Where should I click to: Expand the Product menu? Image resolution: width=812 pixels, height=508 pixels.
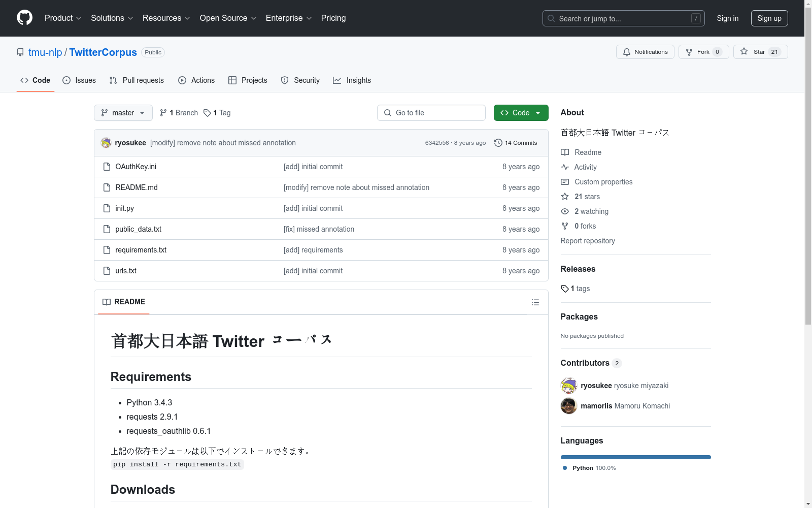coord(63,18)
